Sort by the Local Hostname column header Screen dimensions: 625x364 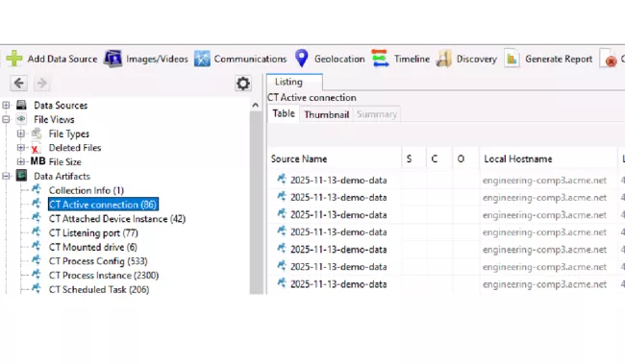tap(548, 158)
